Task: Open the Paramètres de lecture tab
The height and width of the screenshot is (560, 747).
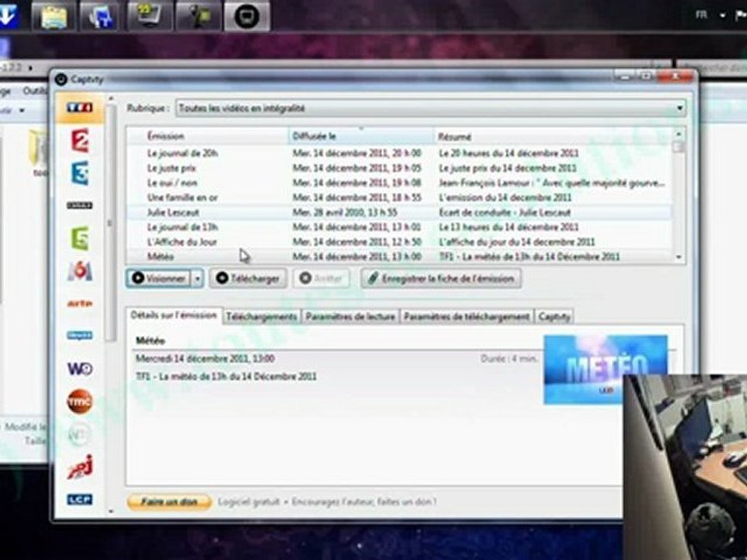Action: [350, 317]
